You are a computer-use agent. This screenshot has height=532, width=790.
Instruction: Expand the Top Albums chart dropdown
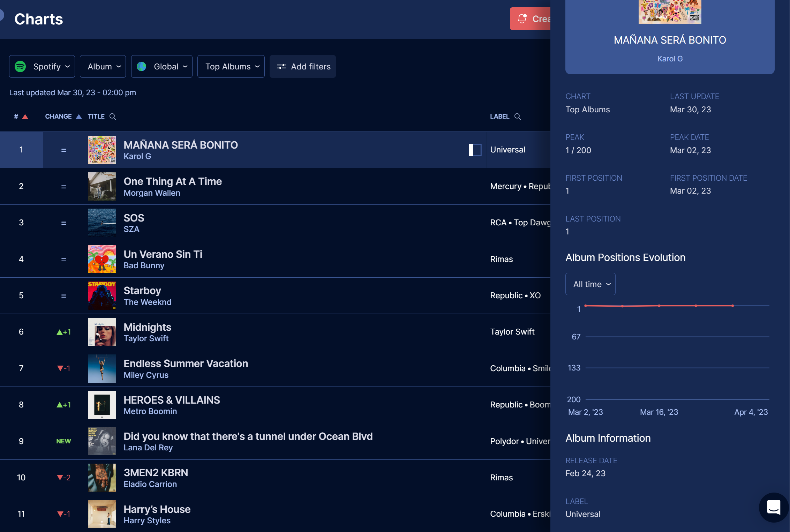click(231, 67)
